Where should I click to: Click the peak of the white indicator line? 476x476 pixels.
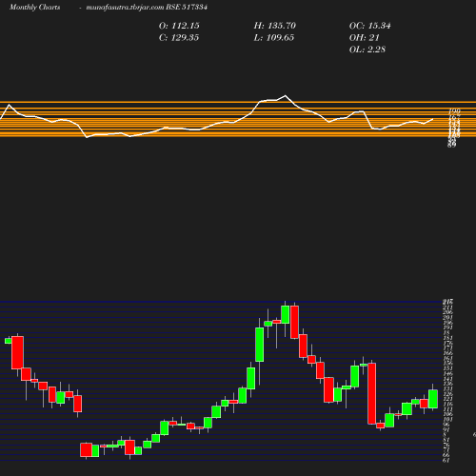coord(285,95)
